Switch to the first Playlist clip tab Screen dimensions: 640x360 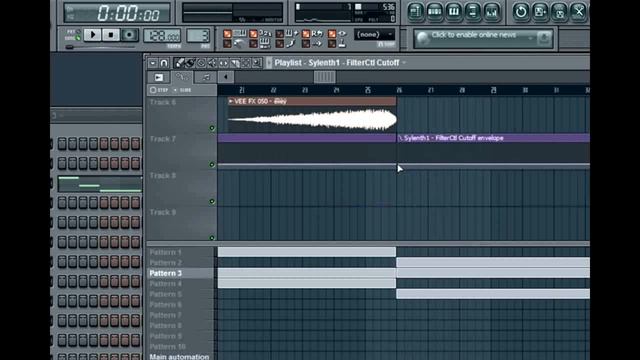[x=159, y=77]
